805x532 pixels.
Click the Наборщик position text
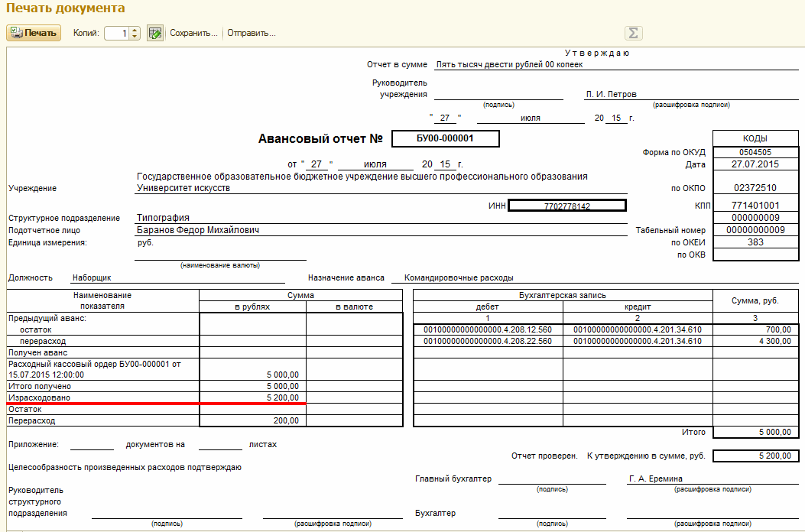92,277
